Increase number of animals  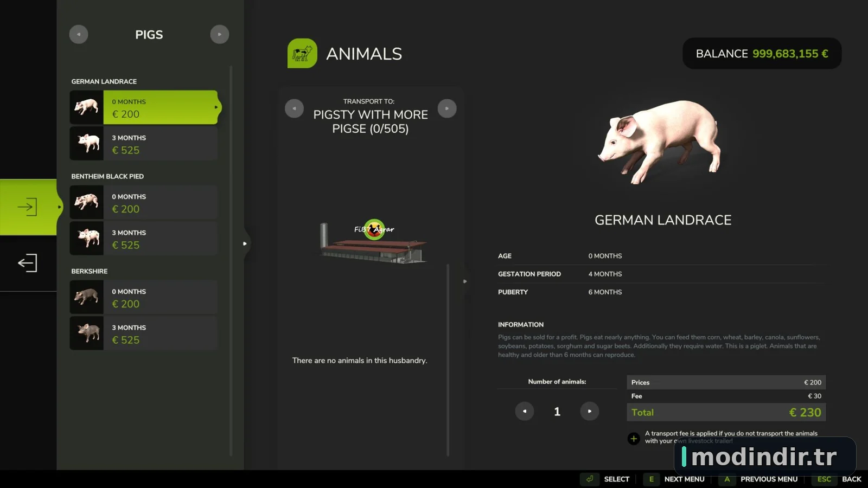(x=590, y=411)
